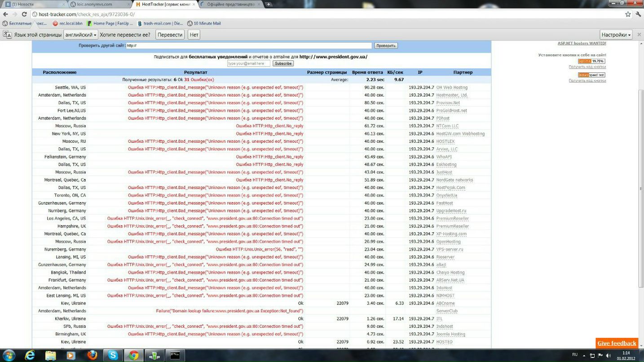Screen dimensions: 644x362
Task: Expand the английский language dropdown
Action: (81, 35)
